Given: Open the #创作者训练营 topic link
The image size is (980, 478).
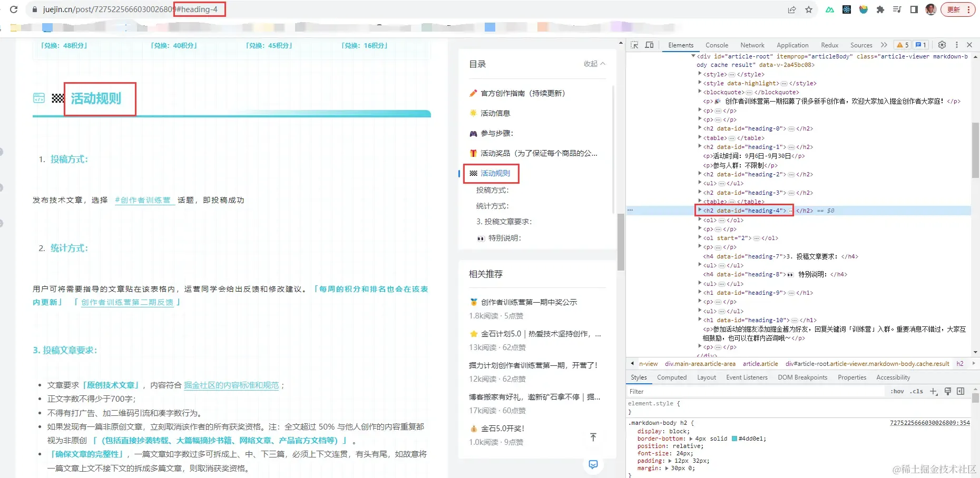Looking at the screenshot, I should coord(145,201).
